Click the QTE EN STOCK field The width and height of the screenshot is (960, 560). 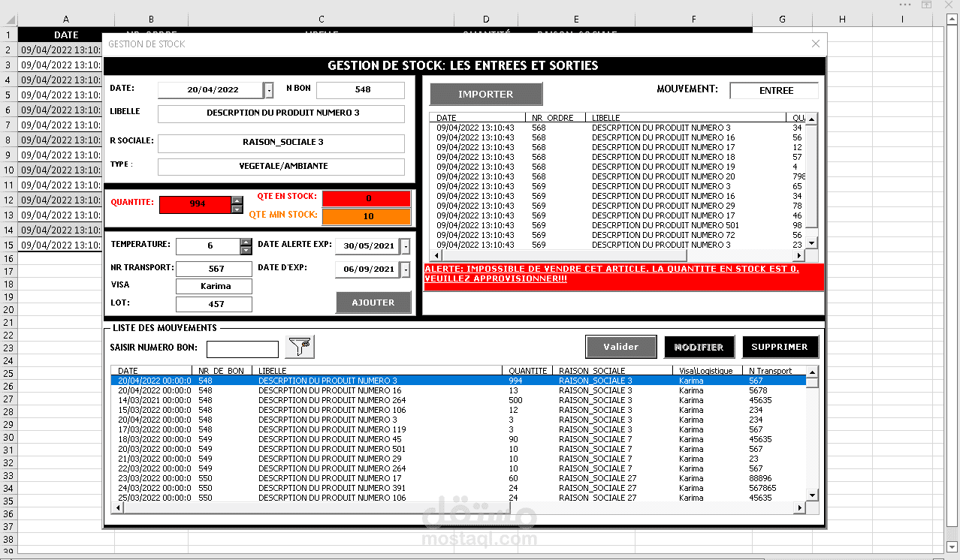[367, 199]
